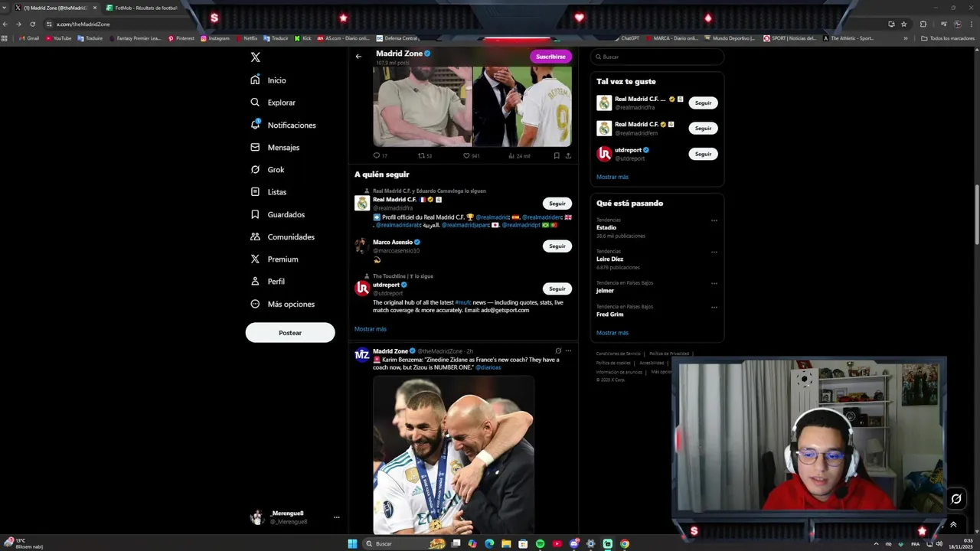Viewport: 980px width, 551px height.
Task: Click the Guardados bookmark icon in sidebar
Action: tap(256, 214)
